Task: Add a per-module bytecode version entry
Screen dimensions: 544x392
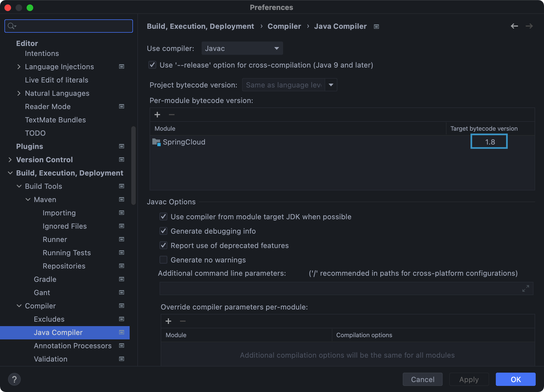Action: pos(157,115)
